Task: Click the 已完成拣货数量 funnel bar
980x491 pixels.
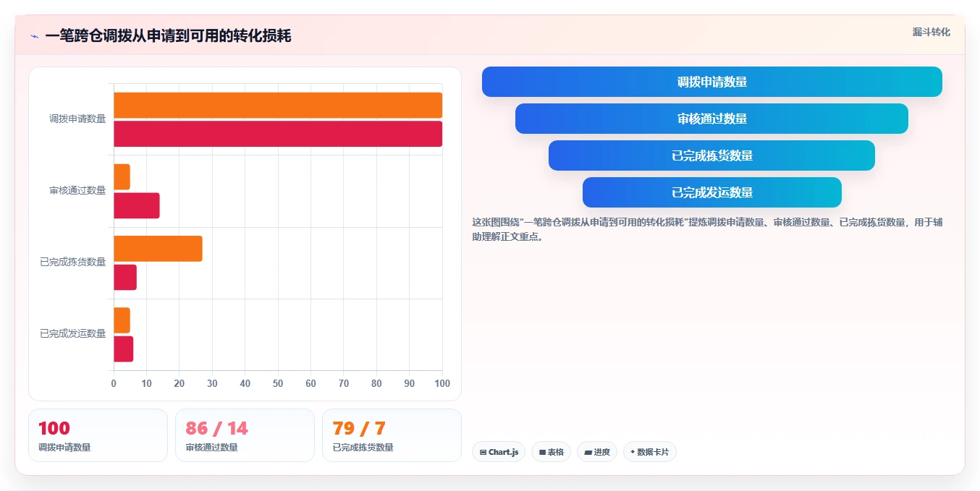Action: click(x=712, y=155)
